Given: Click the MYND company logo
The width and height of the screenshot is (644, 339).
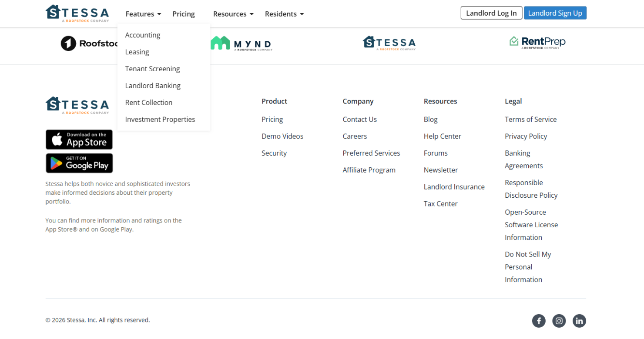Looking at the screenshot, I should tap(241, 43).
